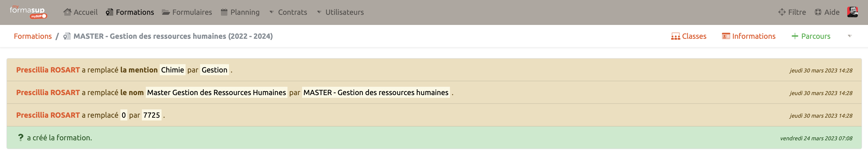Click the Filtre crosshair icon
Viewport: 868px width, 156px height.
click(x=782, y=12)
